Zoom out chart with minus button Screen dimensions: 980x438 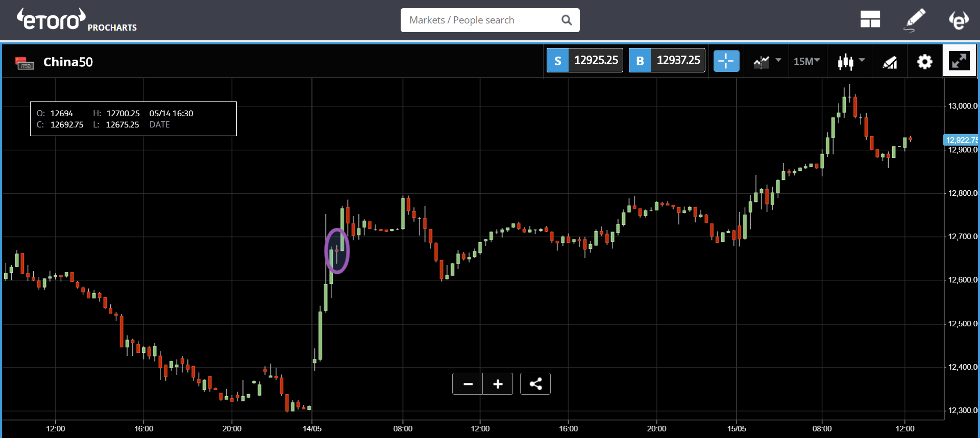point(468,384)
